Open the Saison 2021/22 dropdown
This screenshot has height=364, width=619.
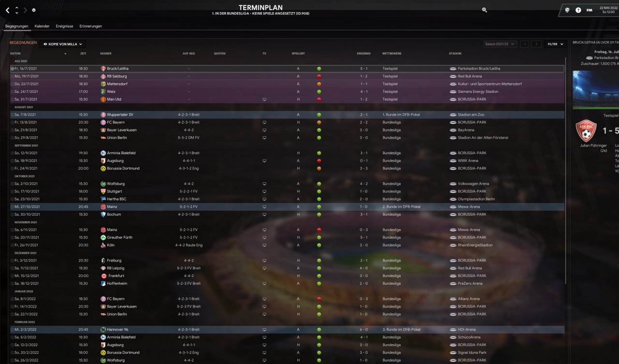pos(501,44)
